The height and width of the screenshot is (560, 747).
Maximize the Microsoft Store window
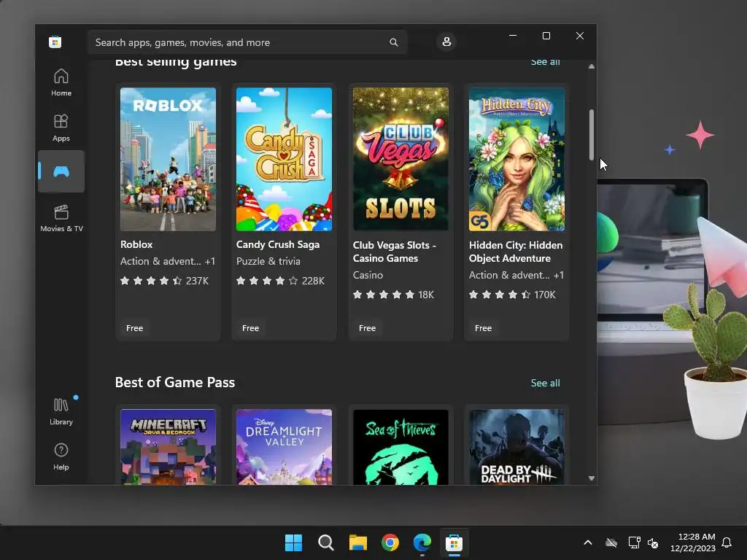546,36
